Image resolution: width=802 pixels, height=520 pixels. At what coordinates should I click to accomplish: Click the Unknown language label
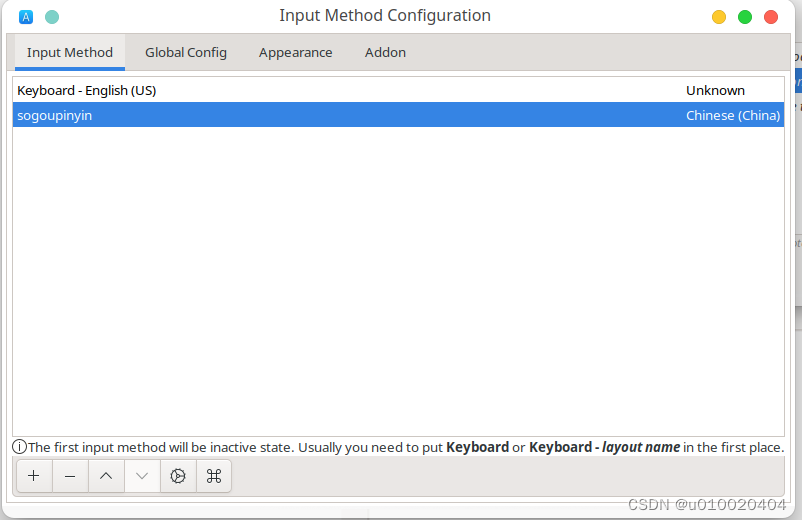(x=715, y=91)
